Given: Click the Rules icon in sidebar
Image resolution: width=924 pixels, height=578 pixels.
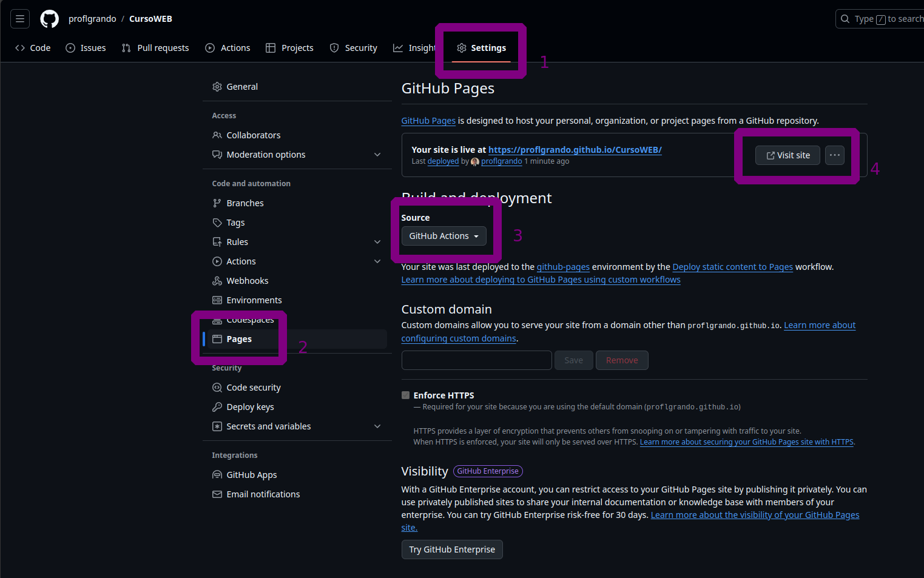Looking at the screenshot, I should [217, 242].
